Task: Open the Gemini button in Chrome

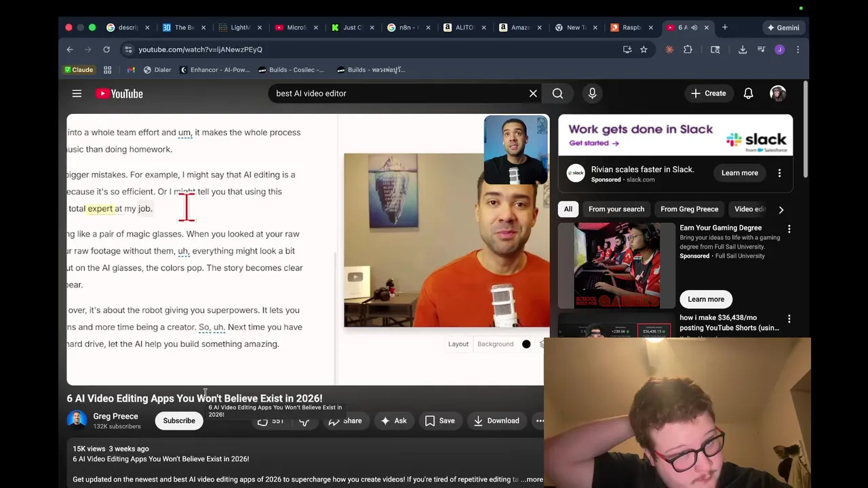Action: (x=783, y=28)
